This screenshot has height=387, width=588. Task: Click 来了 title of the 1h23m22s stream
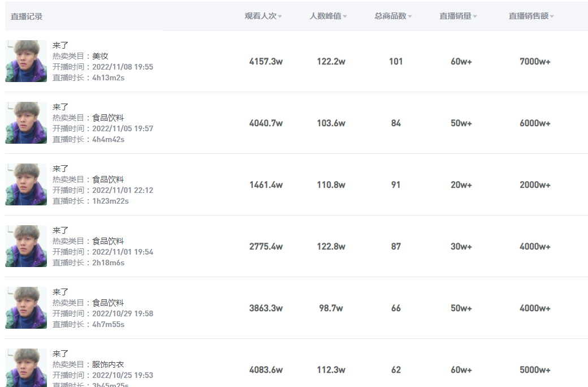tap(60, 169)
